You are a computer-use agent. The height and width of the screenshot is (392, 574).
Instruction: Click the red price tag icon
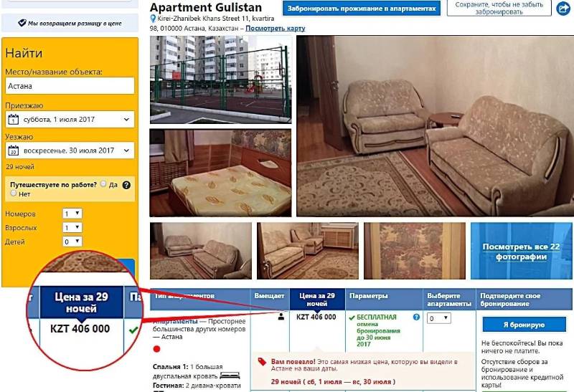pyautogui.click(x=262, y=362)
